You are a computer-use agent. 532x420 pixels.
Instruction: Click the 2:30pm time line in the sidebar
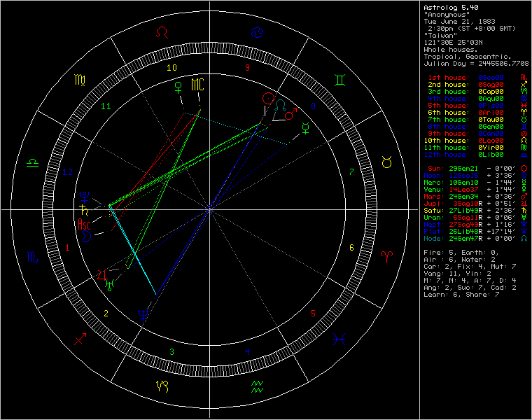[472, 29]
